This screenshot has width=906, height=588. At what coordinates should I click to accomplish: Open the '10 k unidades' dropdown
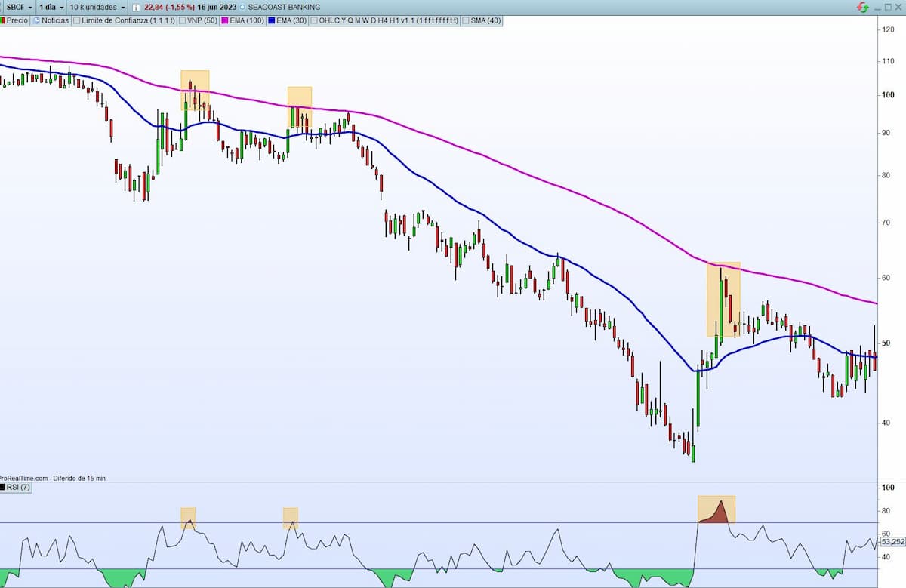(97, 7)
